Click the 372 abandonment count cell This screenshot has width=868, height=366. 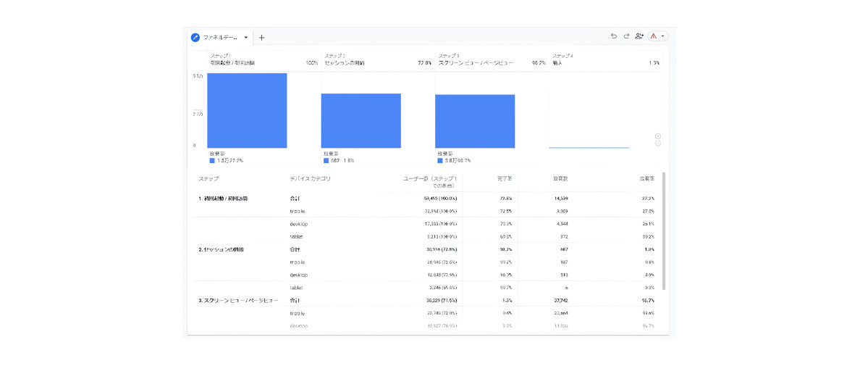pyautogui.click(x=563, y=237)
